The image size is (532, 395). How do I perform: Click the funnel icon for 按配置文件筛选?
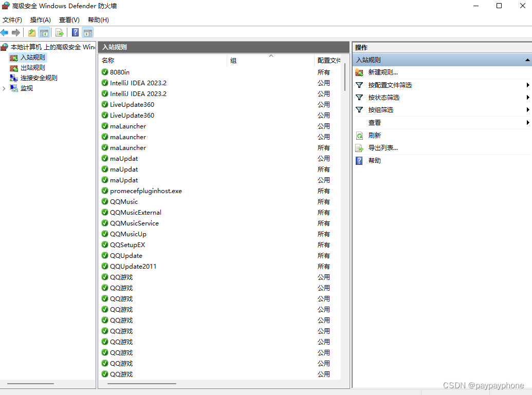point(359,85)
